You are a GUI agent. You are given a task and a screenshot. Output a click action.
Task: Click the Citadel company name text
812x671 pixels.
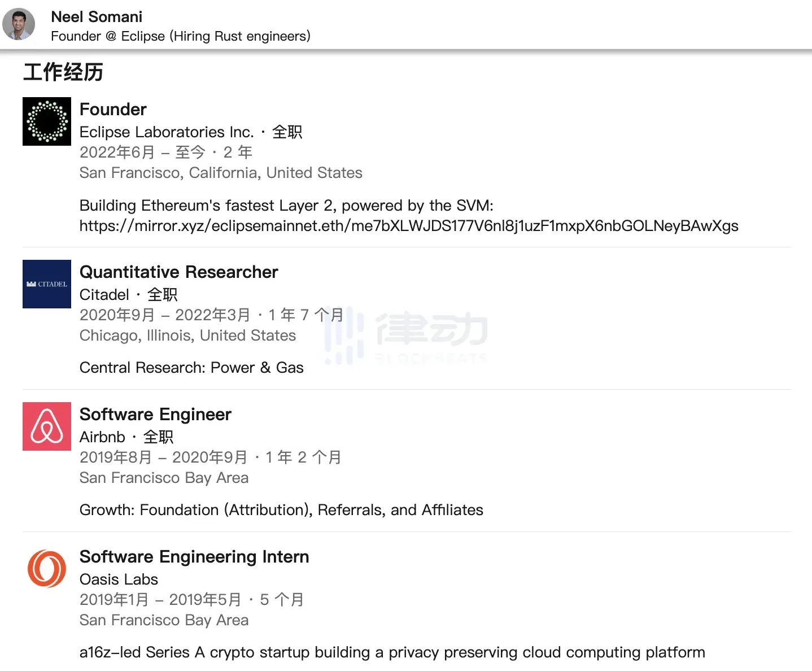coord(104,295)
